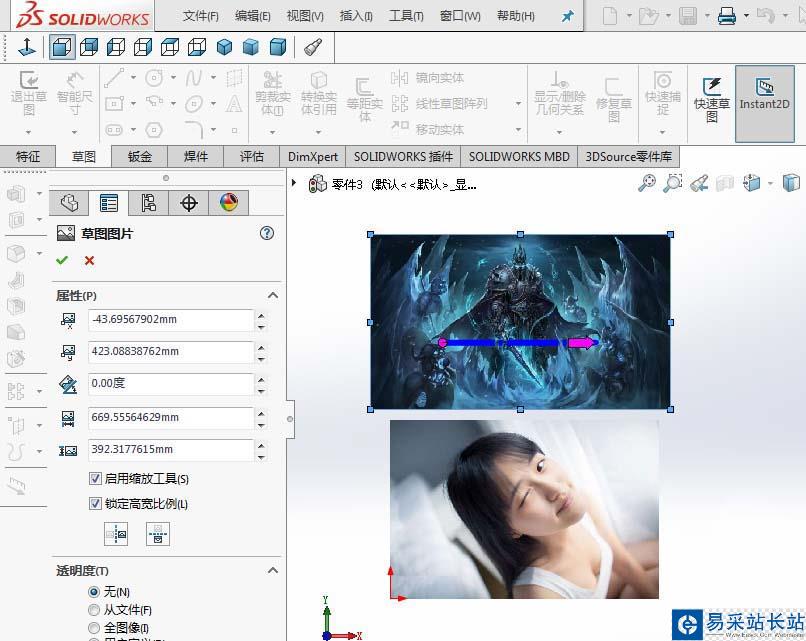Open the DimXpertManager crosshair tab
The image size is (806, 641).
click(x=189, y=203)
